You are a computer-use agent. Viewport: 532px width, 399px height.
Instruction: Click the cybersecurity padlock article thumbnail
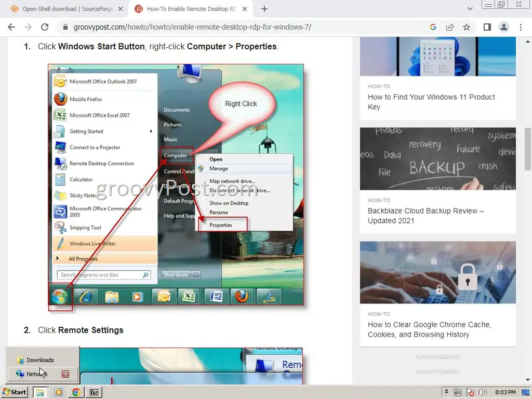(437, 272)
